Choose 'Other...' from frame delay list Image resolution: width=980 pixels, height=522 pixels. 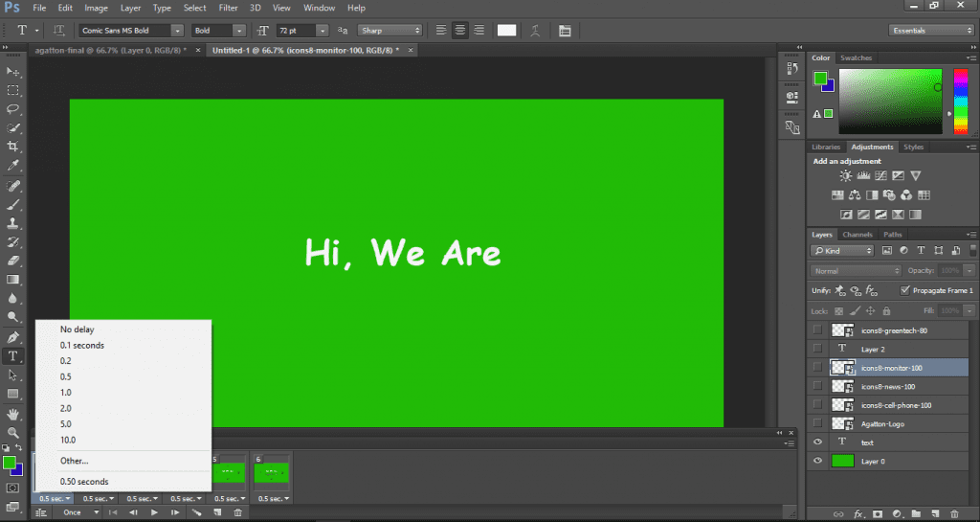tap(74, 461)
